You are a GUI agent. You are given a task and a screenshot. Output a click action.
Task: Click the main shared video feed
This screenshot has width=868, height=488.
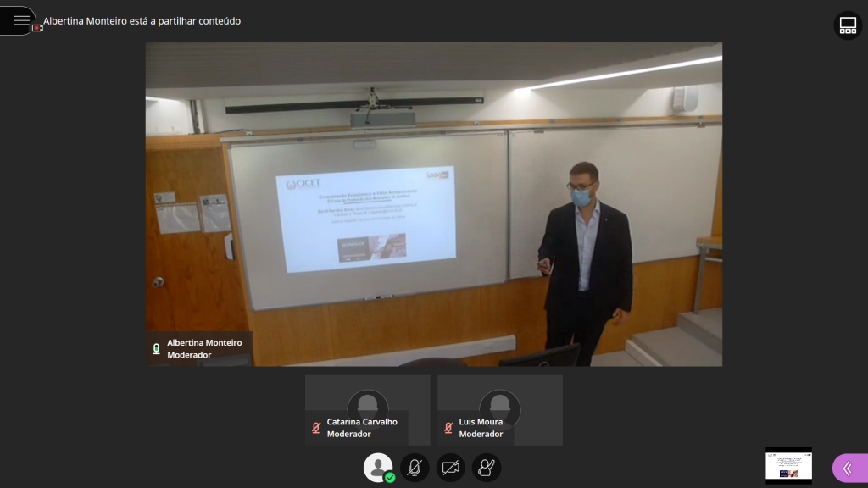click(433, 203)
